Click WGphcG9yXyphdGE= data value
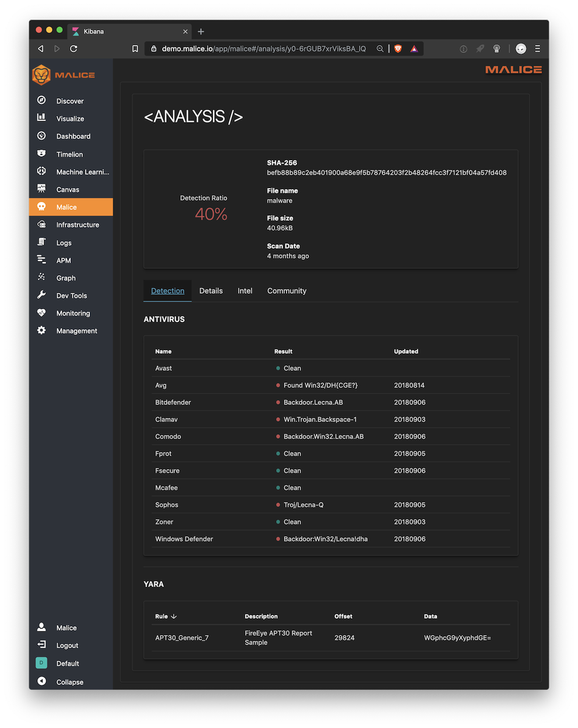This screenshot has height=728, width=578. click(x=457, y=638)
